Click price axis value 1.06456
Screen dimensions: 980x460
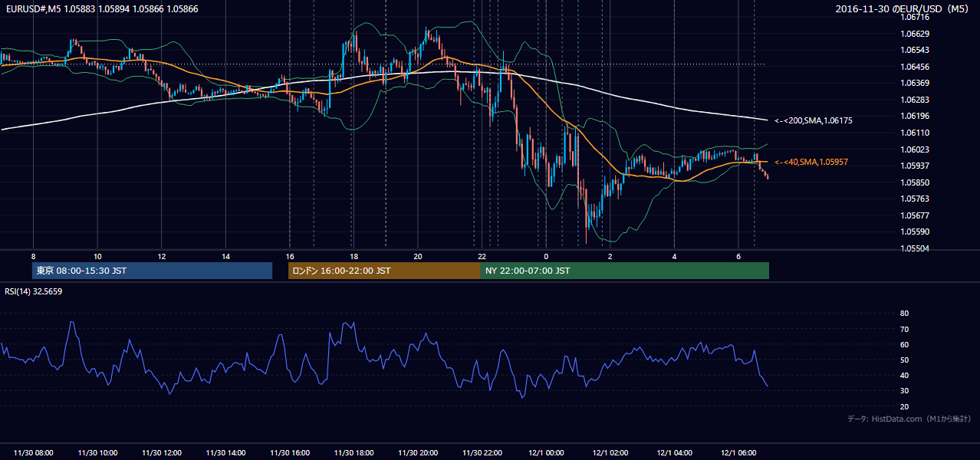[x=916, y=67]
